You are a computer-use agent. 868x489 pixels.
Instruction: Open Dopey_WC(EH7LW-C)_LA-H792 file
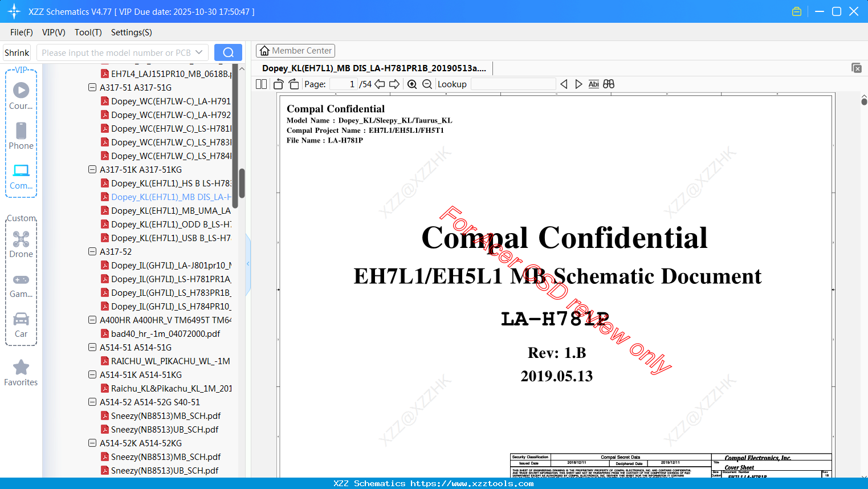point(171,115)
